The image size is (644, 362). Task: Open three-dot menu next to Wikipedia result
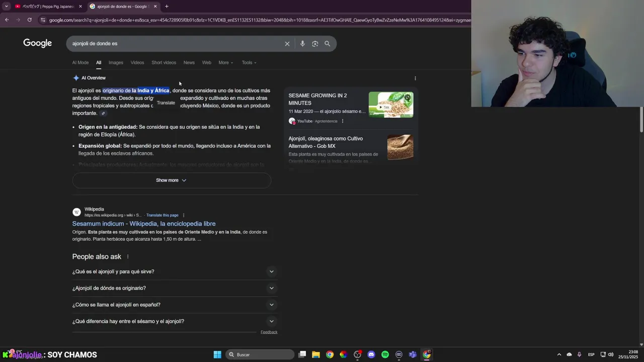[x=184, y=215]
